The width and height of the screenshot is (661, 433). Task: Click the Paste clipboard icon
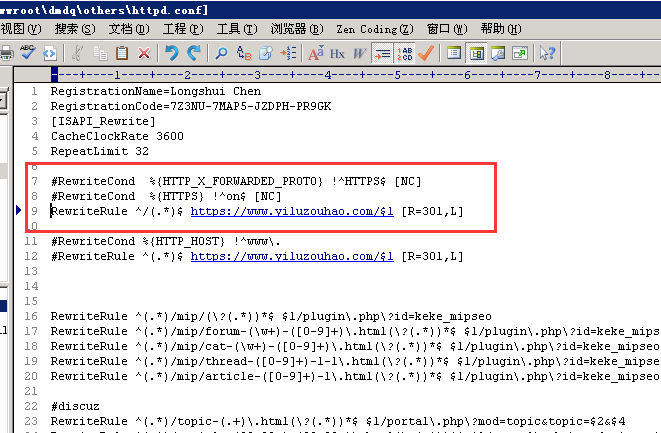122,53
